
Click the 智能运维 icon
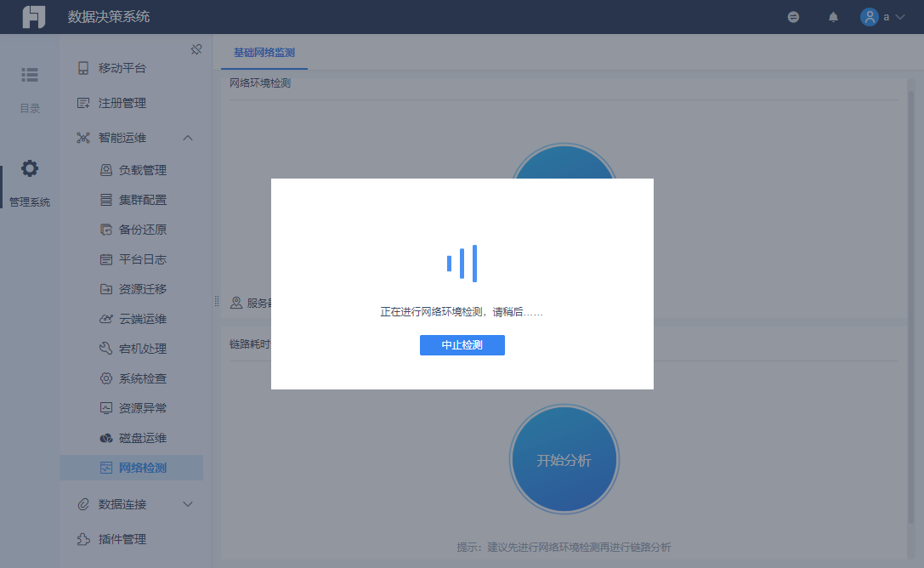tap(83, 138)
